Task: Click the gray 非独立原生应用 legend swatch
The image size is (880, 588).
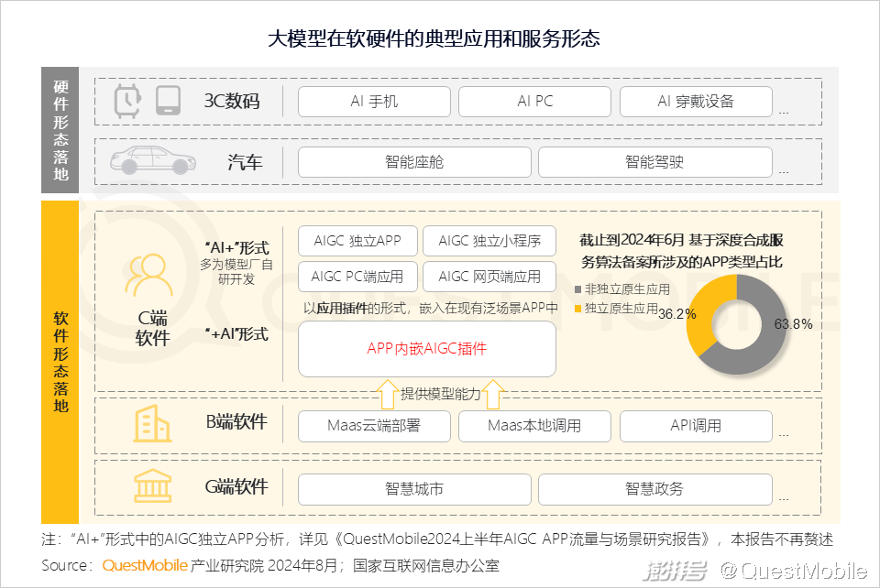Action: [578, 290]
